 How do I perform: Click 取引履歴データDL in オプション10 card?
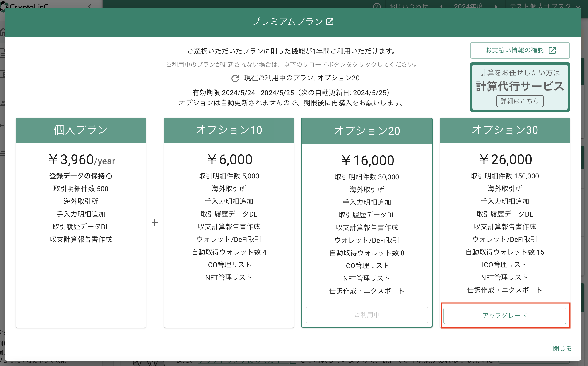(x=229, y=214)
